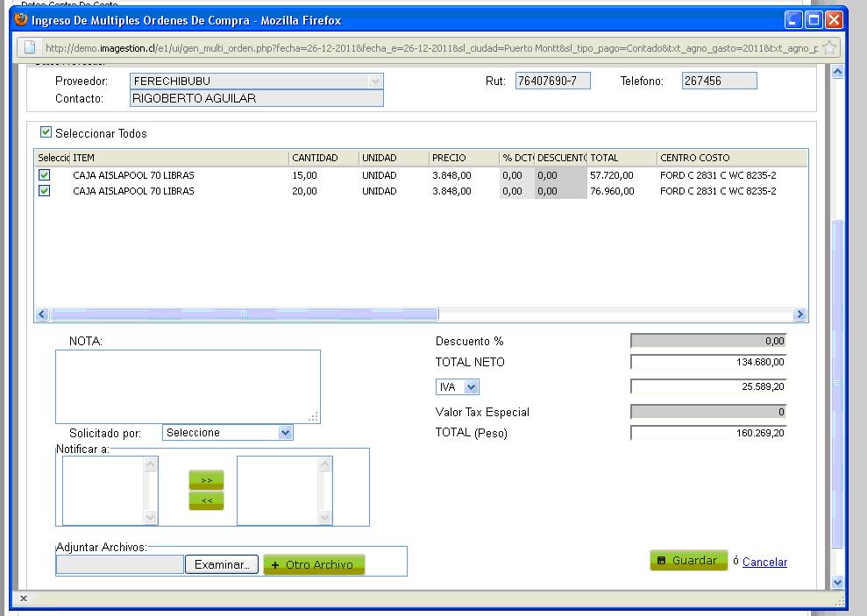Toggle the Seleccionar Todos checkbox
This screenshot has height=616, width=867.
(x=46, y=132)
